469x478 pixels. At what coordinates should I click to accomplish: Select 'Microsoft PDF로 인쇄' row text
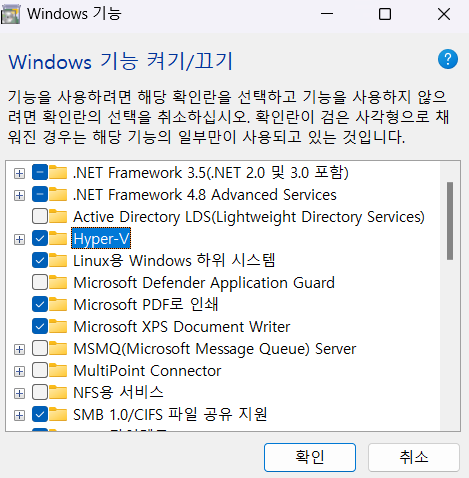click(x=146, y=305)
